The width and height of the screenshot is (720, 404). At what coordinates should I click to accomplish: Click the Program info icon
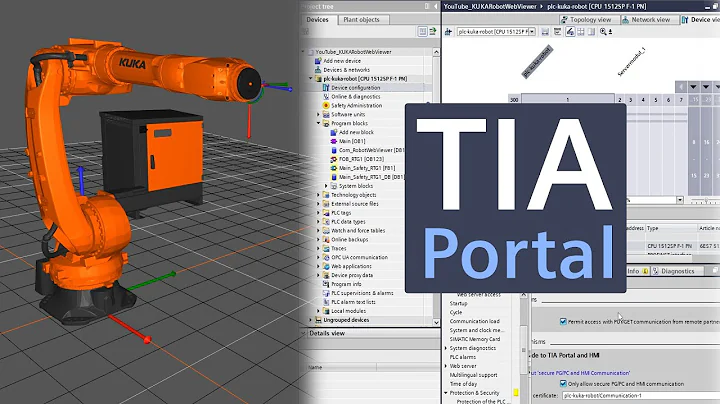coord(326,284)
